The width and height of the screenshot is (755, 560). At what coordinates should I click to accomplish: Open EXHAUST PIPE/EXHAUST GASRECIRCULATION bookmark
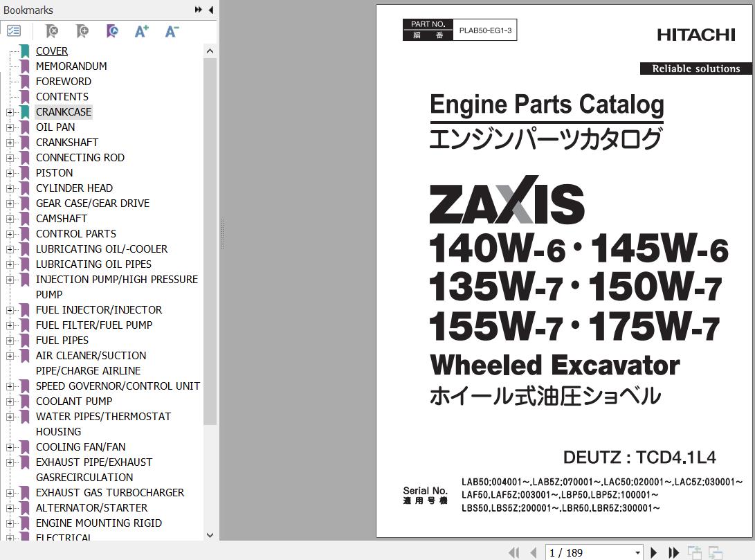(94, 470)
